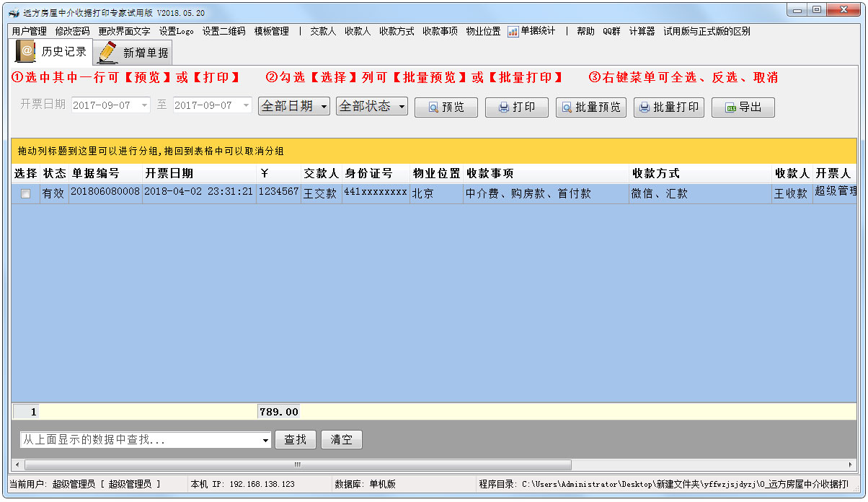
Task: Click the scrollbar right arrow
Action: [851, 464]
